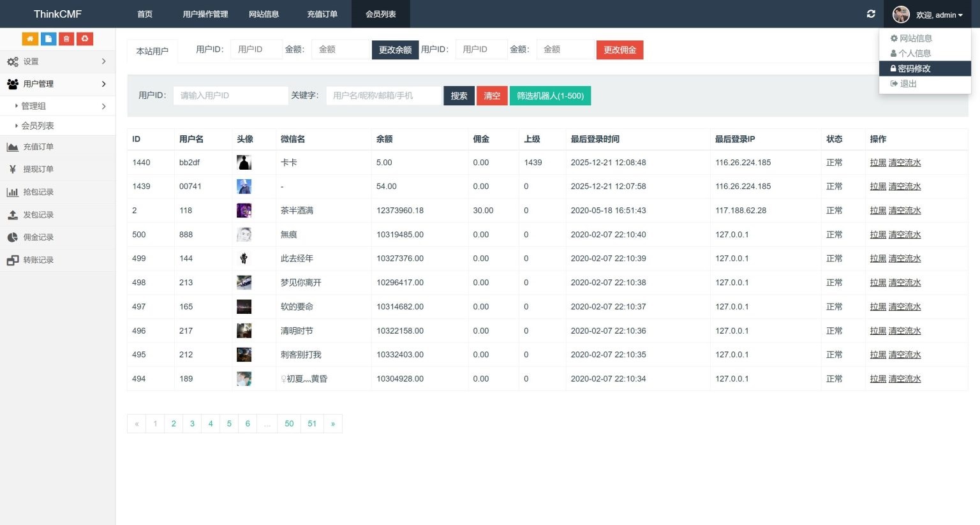The height and width of the screenshot is (525, 980).
Task: Click the blue document shortcut icon
Action: pyautogui.click(x=48, y=39)
